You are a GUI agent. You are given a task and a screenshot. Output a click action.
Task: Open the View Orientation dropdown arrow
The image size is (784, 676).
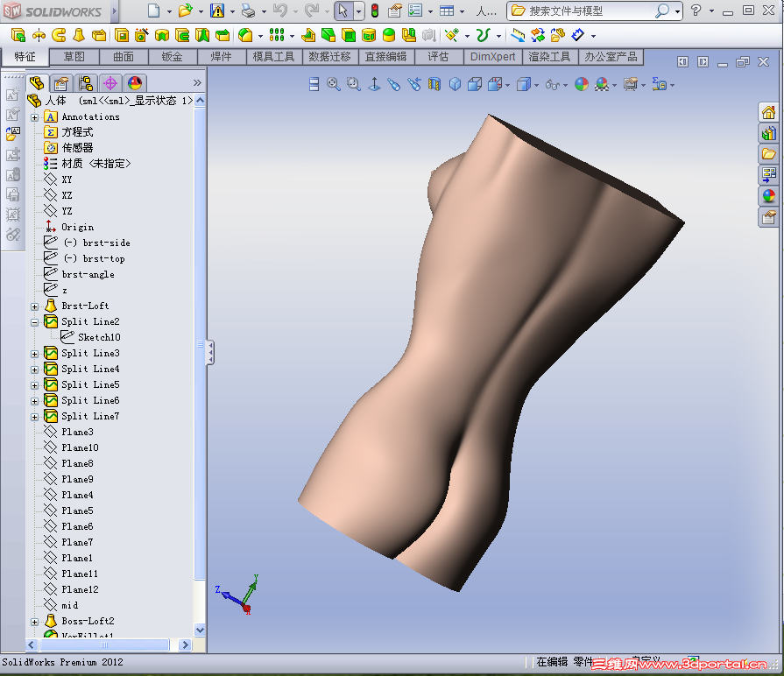[x=507, y=84]
